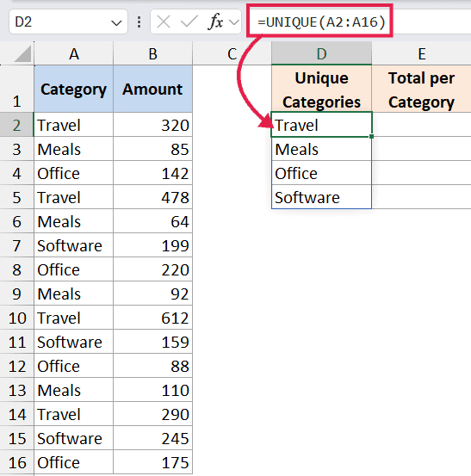Click the Unique Categories header cell
This screenshot has height=476, width=471.
(x=321, y=89)
